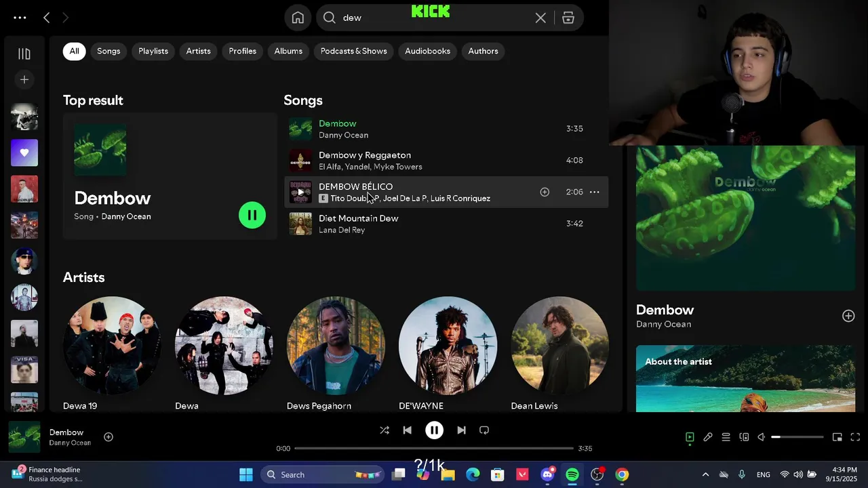The width and height of the screenshot is (868, 488).
Task: Play DEMBOW BÉLICO from its cover
Action: [x=300, y=192]
